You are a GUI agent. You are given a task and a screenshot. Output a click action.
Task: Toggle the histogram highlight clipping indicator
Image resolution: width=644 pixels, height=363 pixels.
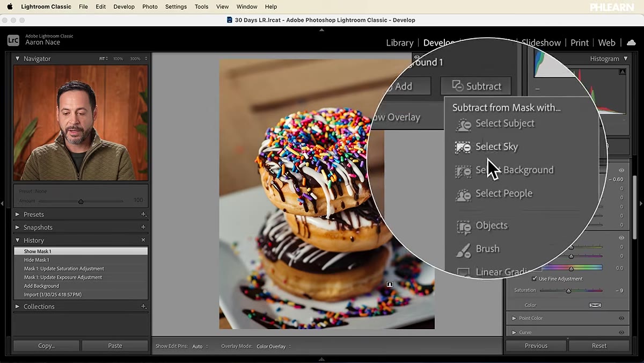click(622, 71)
